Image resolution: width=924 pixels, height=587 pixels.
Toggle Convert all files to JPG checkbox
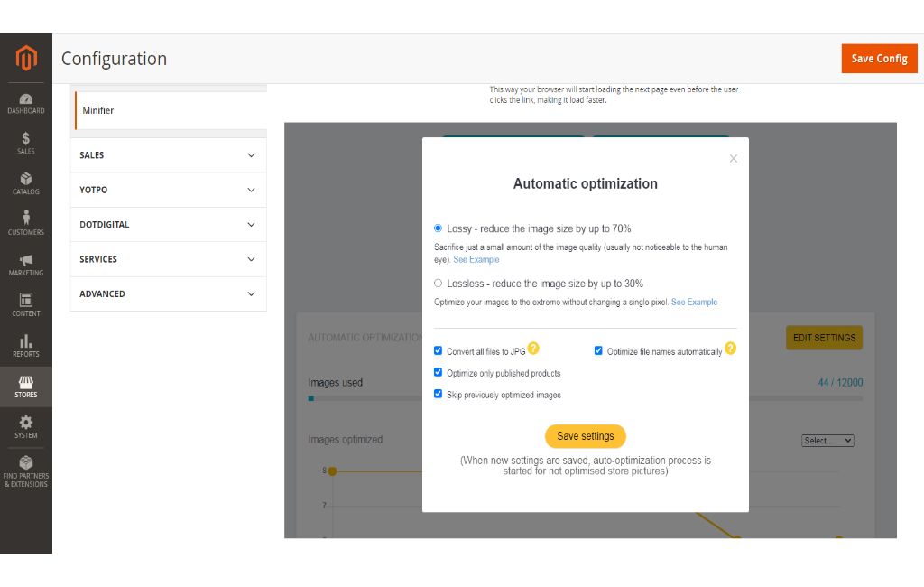coord(438,350)
